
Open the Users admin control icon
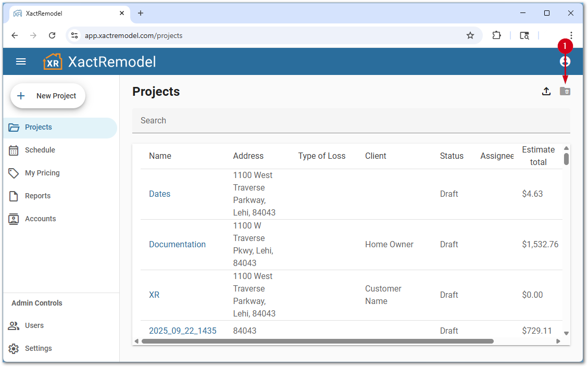coord(14,325)
